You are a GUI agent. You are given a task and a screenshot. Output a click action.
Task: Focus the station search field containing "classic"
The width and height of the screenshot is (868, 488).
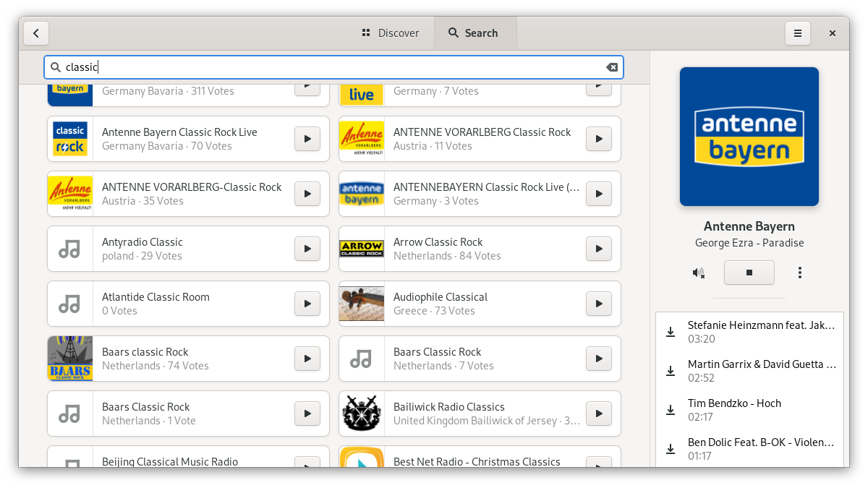pyautogui.click(x=333, y=67)
